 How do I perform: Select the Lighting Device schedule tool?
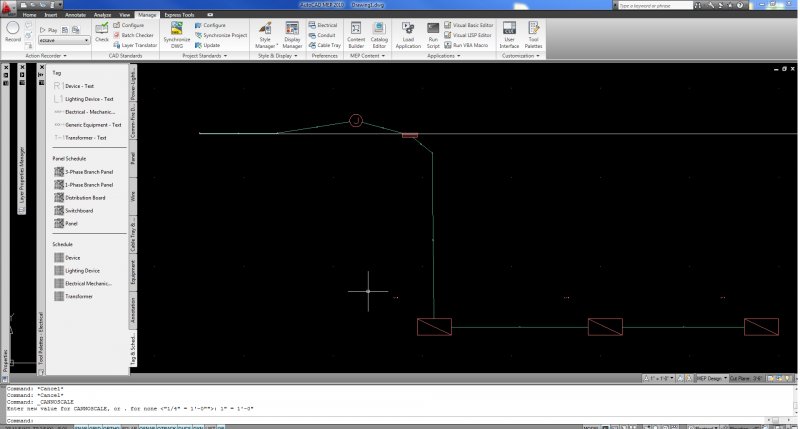pos(77,270)
